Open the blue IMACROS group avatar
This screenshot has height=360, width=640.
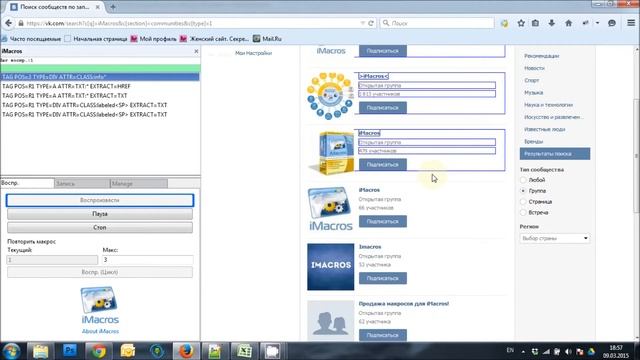pyautogui.click(x=331, y=267)
